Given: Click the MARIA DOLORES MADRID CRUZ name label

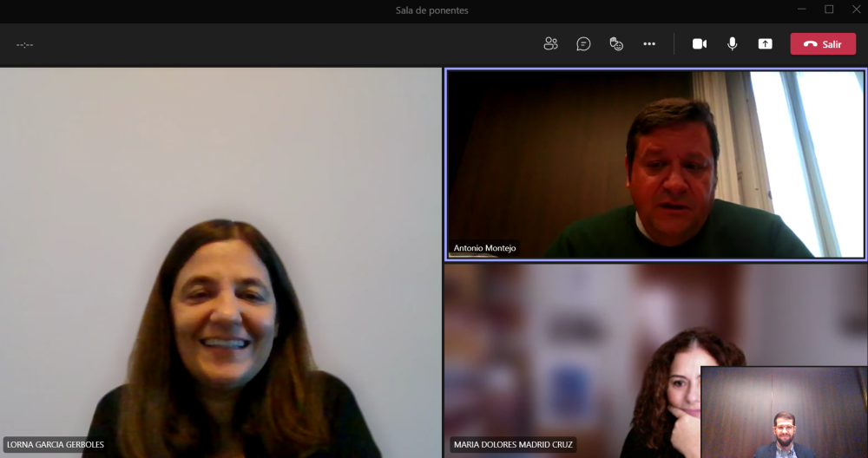Looking at the screenshot, I should (x=513, y=445).
